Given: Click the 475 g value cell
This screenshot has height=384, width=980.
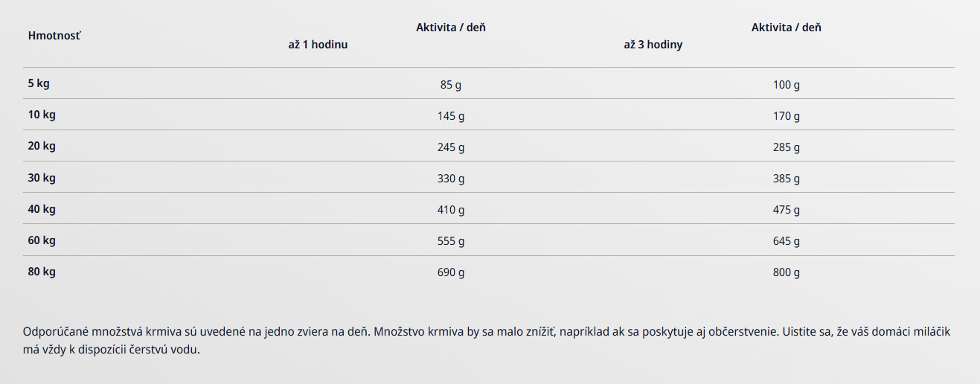Looking at the screenshot, I should pyautogui.click(x=787, y=210).
